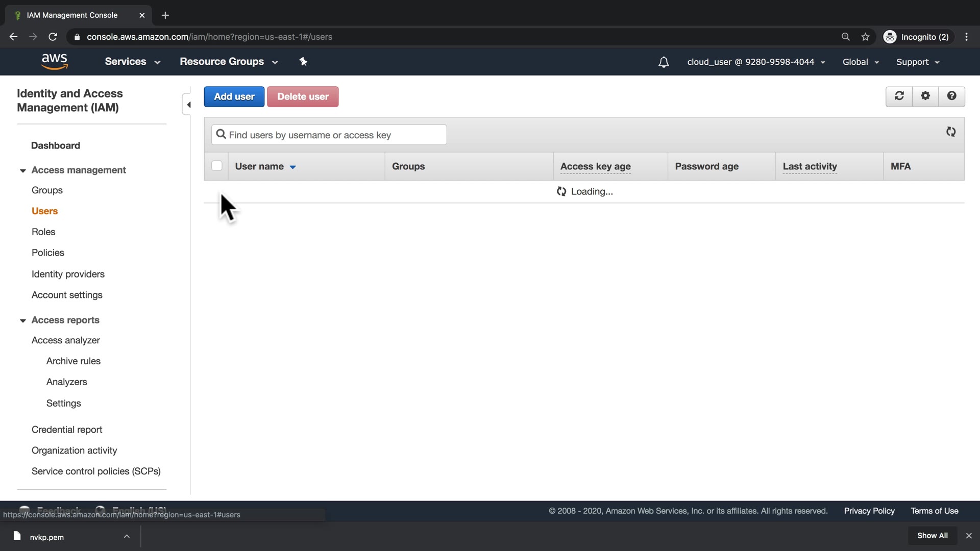Image resolution: width=980 pixels, height=551 pixels.
Task: Bookmark page with the star icon
Action: [865, 37]
